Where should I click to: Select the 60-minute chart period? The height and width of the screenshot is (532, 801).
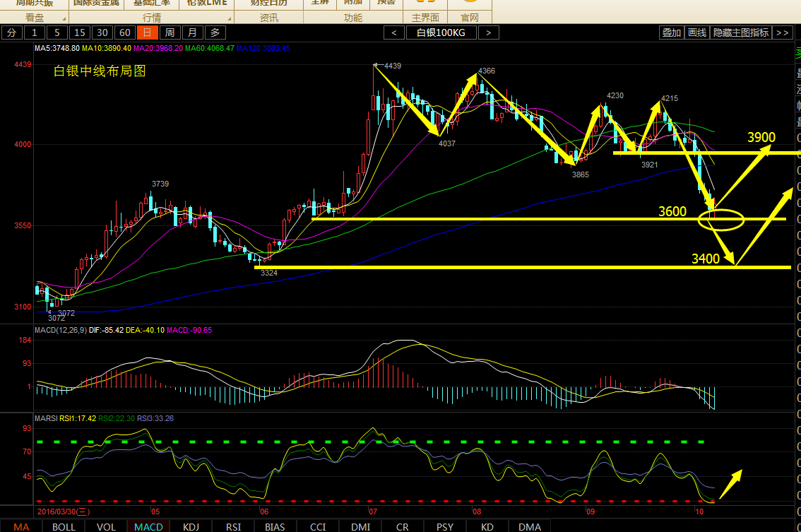click(124, 32)
